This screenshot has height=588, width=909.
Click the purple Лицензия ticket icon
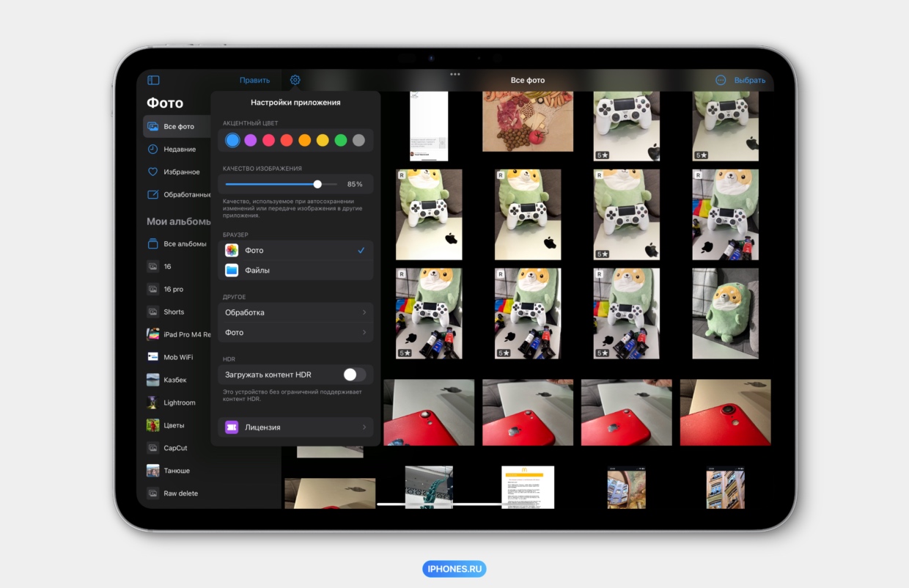pyautogui.click(x=232, y=427)
